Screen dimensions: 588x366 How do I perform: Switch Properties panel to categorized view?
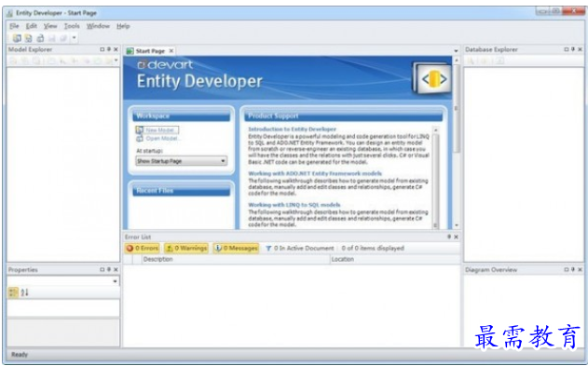point(13,292)
